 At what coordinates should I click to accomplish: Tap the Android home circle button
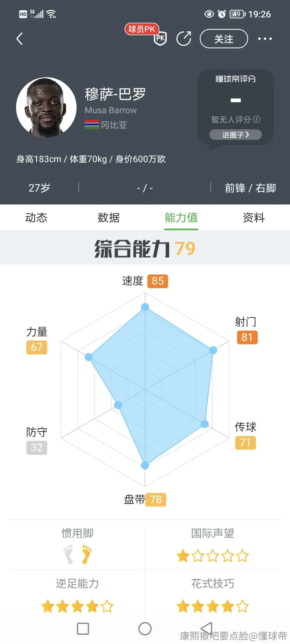145,628
